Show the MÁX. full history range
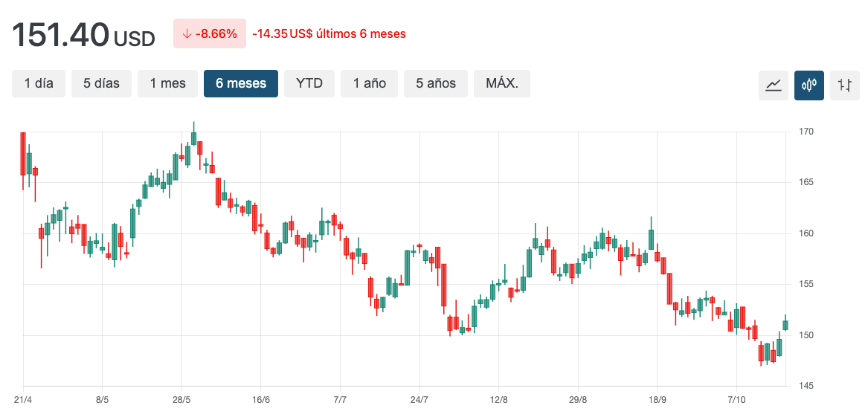 point(502,84)
